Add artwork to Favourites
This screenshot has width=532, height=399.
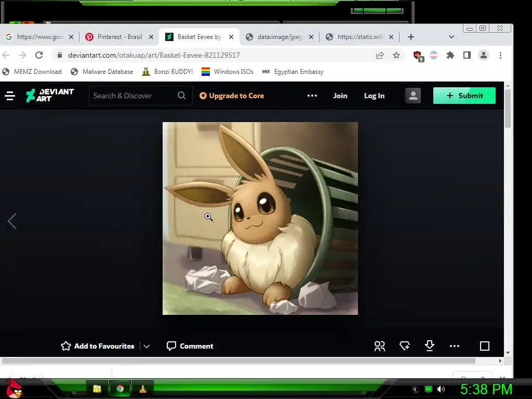coord(97,346)
